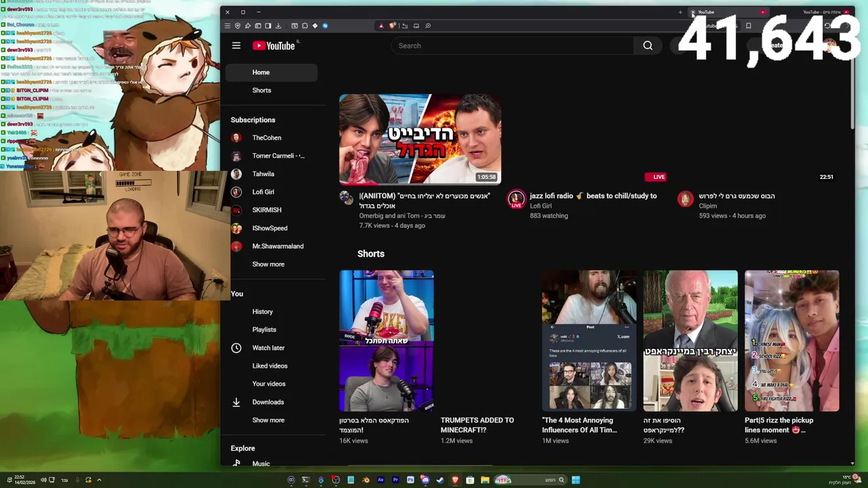Image resolution: width=868 pixels, height=488 pixels.
Task: Open The 4 Most Annoying Influencers short
Action: (x=579, y=425)
